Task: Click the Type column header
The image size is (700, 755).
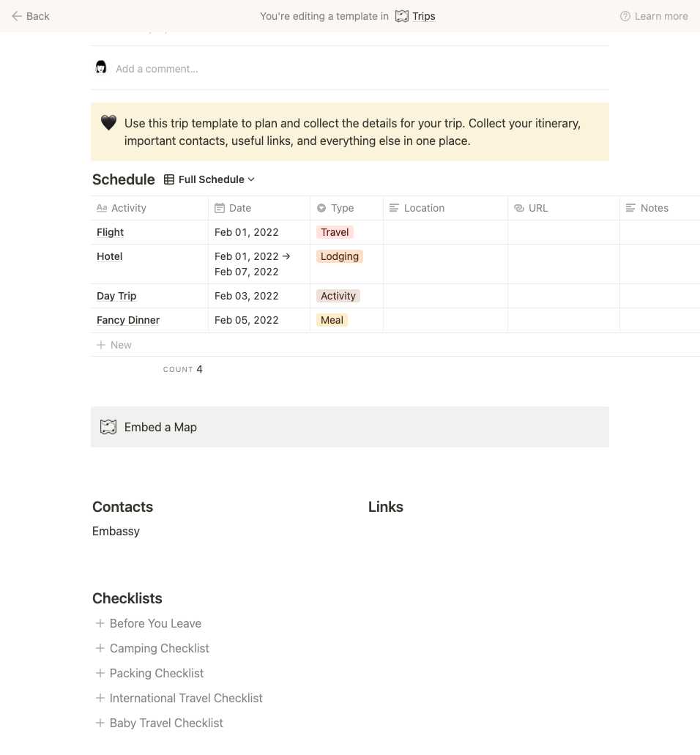Action: 342,208
